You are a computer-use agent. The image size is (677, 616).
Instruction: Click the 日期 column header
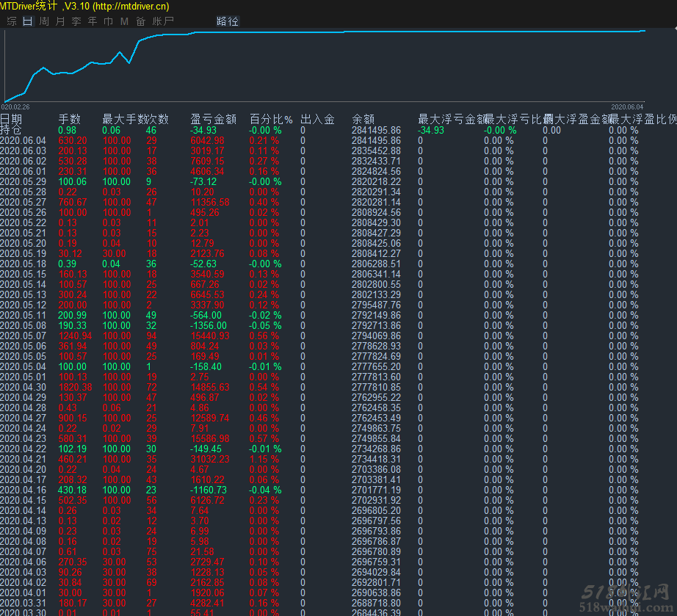pos(11,120)
